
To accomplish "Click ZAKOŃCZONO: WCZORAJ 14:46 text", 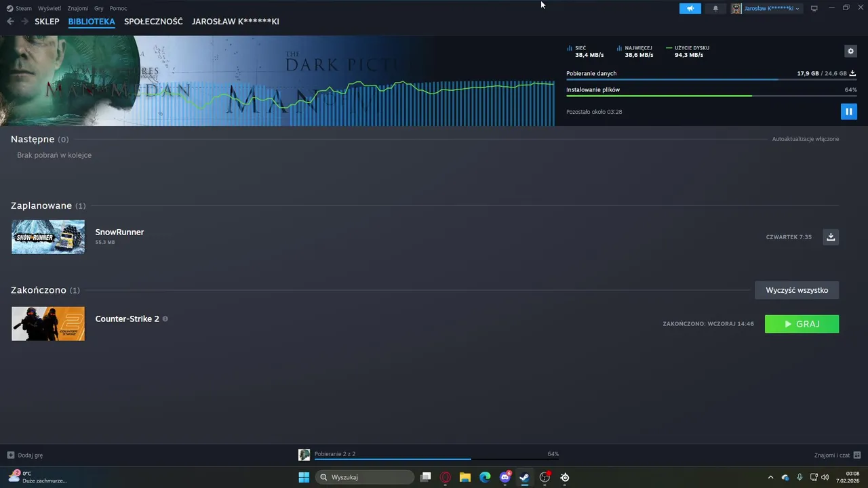I will coord(708,324).
